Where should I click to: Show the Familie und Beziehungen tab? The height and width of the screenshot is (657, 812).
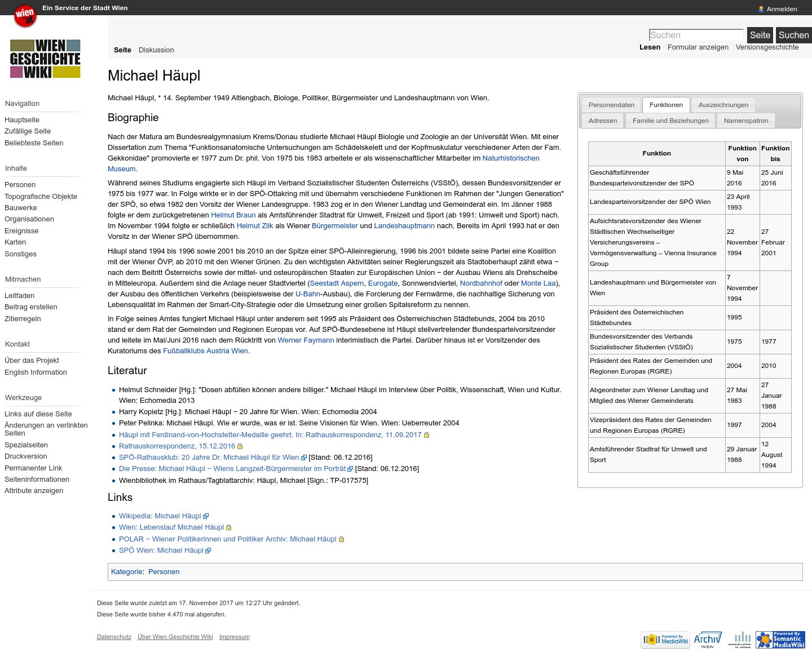point(670,121)
